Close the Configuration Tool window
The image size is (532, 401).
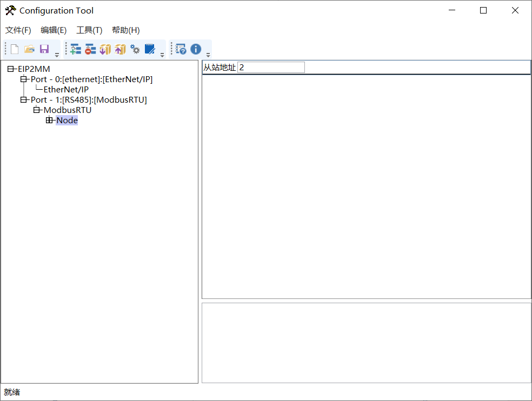pyautogui.click(x=515, y=10)
